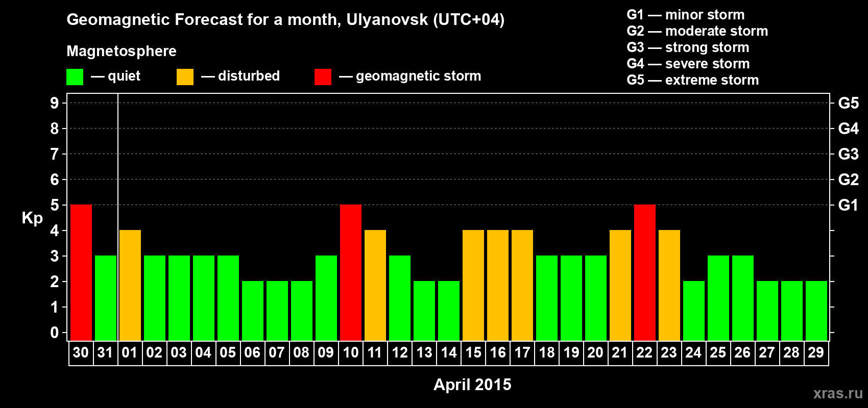The width and height of the screenshot is (868, 408).
Task: Click the red bar for day 30
Action: [81, 273]
